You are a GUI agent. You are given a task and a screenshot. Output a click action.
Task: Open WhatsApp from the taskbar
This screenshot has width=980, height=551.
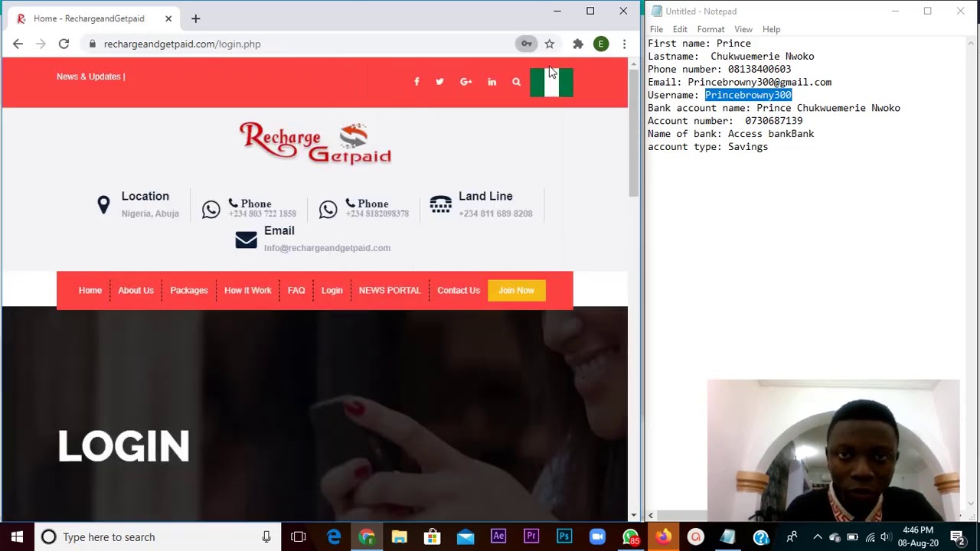click(x=630, y=536)
